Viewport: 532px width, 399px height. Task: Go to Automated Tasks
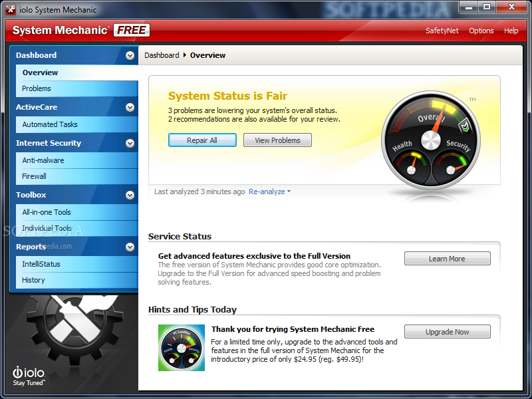point(77,124)
